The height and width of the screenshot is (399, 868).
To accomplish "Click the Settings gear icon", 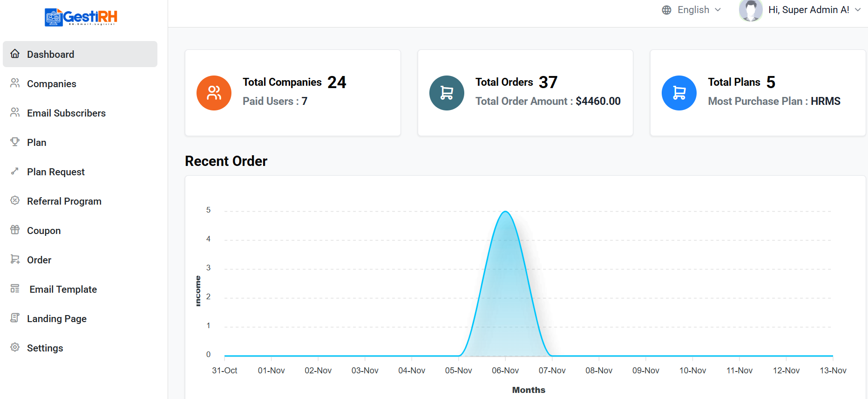I will click(x=15, y=347).
